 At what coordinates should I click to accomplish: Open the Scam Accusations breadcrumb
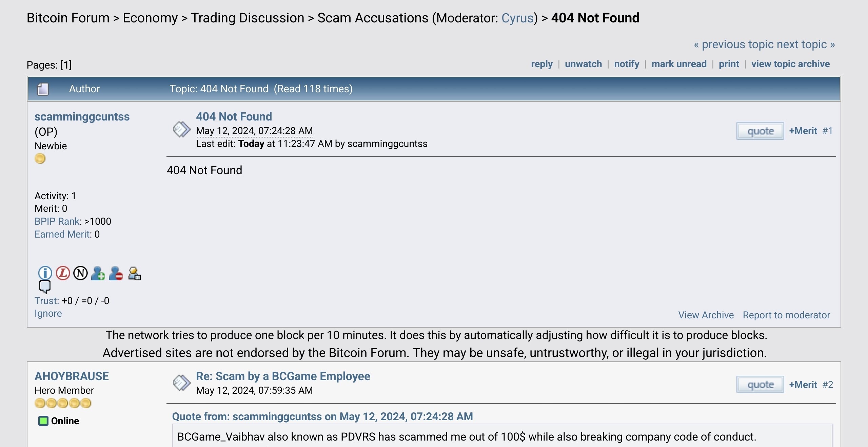coord(373,18)
